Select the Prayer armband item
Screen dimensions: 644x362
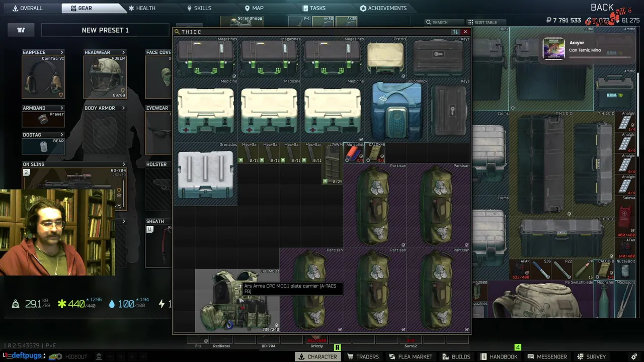(43, 119)
